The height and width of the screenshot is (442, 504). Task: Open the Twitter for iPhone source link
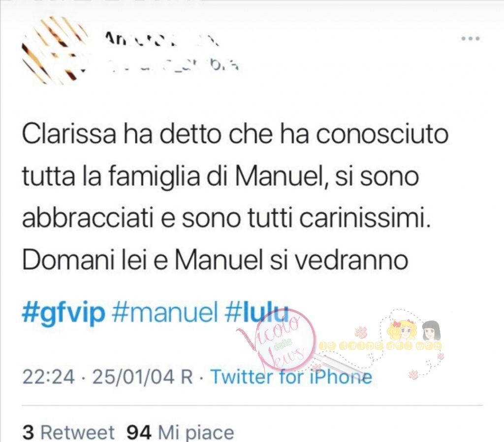point(291,377)
